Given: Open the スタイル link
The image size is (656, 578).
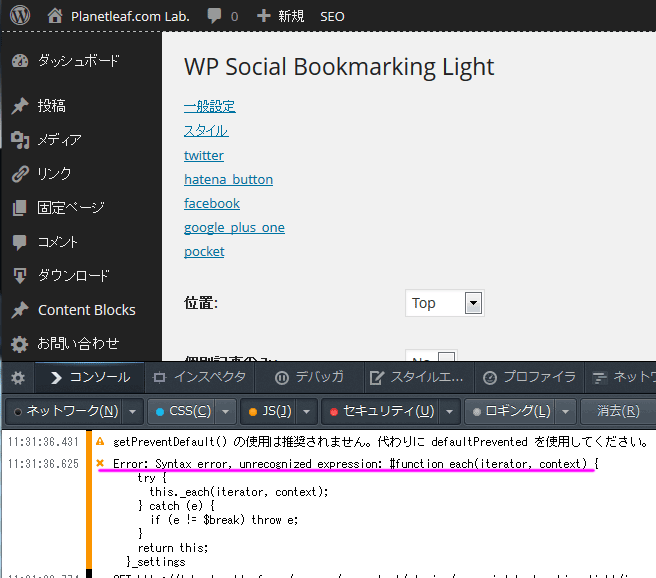Looking at the screenshot, I should tap(206, 130).
